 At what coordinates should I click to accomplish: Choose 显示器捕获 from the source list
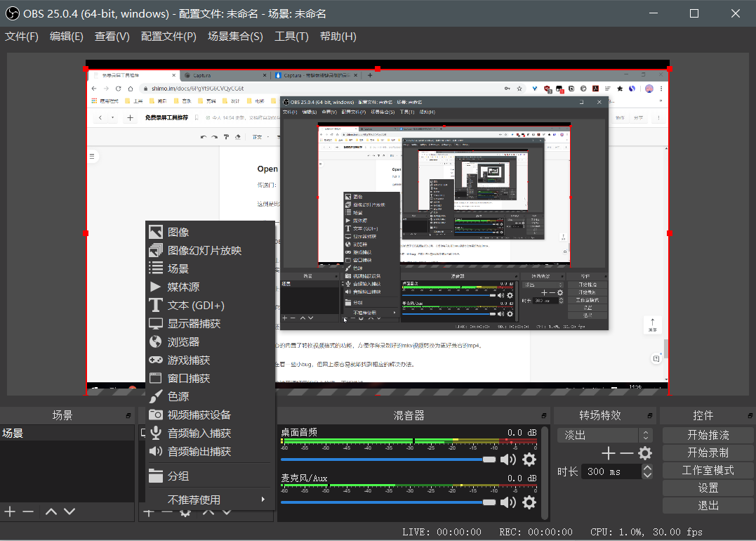(x=210, y=324)
